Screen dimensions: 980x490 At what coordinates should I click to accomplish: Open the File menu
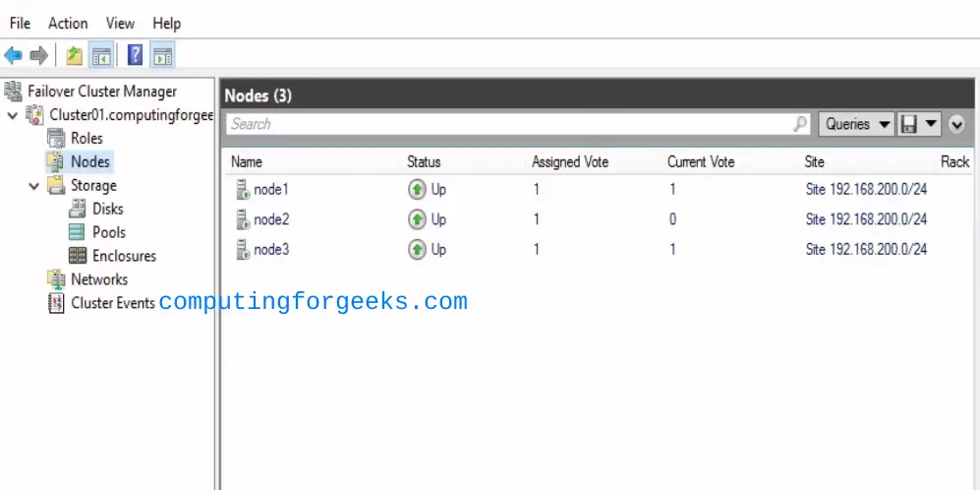[x=20, y=24]
